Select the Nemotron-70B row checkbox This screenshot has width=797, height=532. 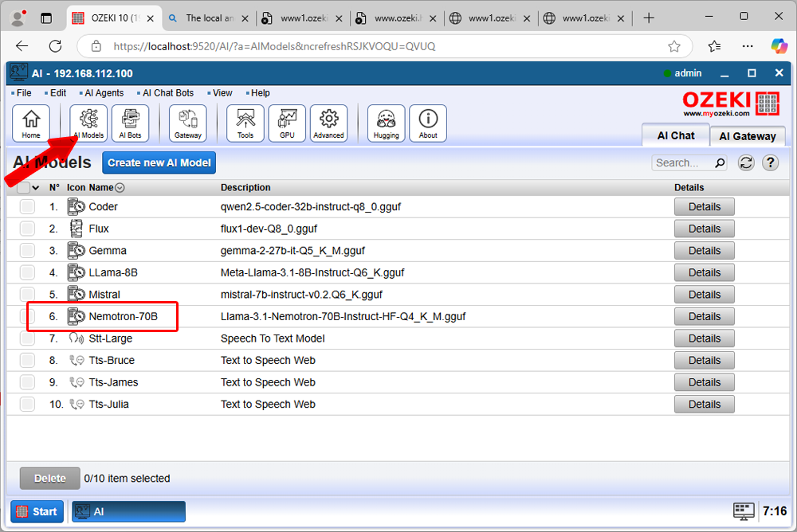pos(27,317)
